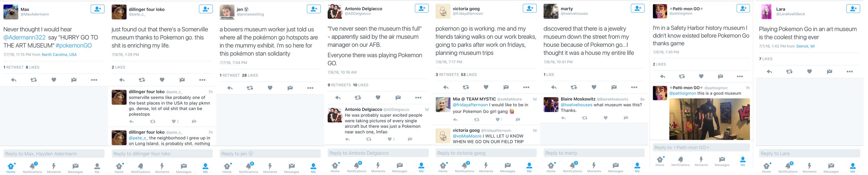Expand more options for marty's tweet
868x175 pixels.
pos(634,87)
